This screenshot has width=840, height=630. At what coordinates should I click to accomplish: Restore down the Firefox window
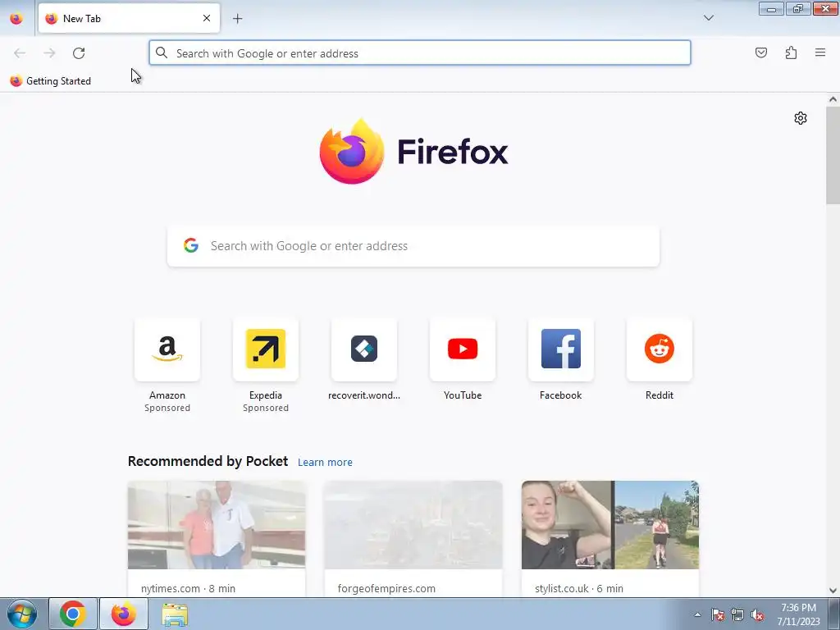coord(798,8)
